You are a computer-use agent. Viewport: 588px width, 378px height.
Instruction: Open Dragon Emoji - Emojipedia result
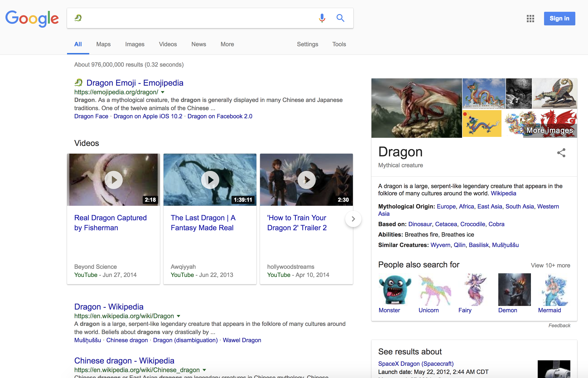coord(135,83)
